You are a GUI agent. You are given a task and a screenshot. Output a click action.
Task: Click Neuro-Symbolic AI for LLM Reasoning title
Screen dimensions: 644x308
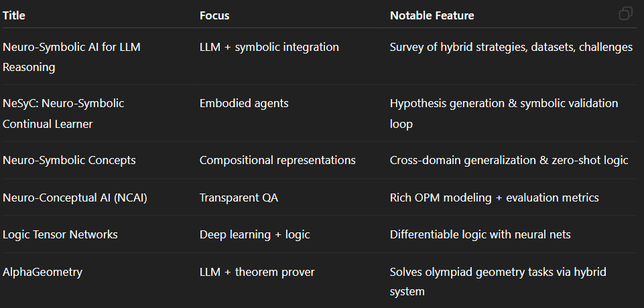click(72, 57)
